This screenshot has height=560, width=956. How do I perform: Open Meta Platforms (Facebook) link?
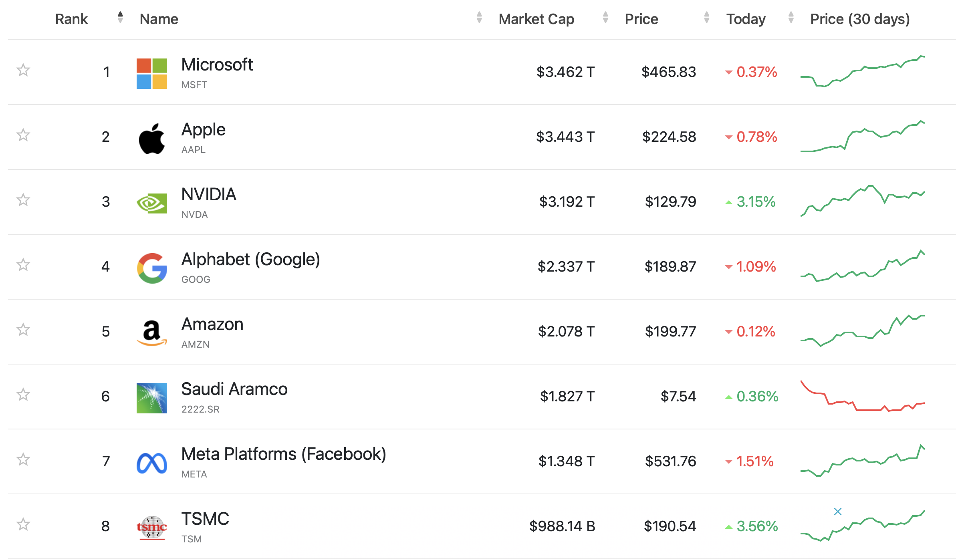pos(283,454)
